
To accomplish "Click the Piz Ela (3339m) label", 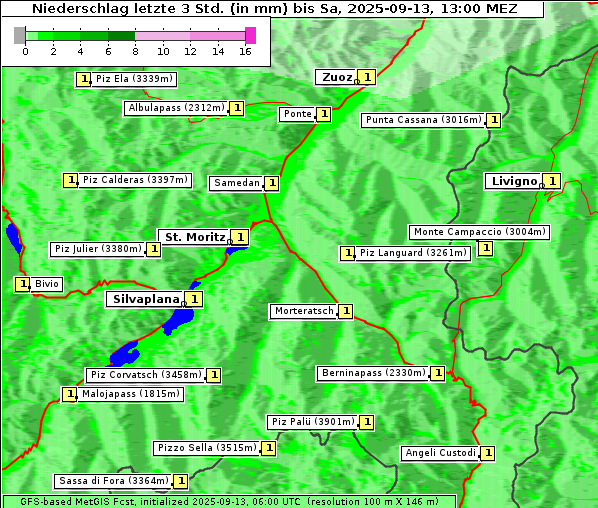I will pyautogui.click(x=134, y=79).
